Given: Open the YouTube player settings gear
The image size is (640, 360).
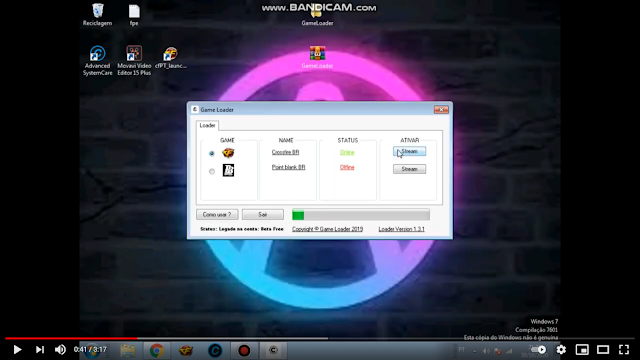Looking at the screenshot, I should tap(561, 349).
